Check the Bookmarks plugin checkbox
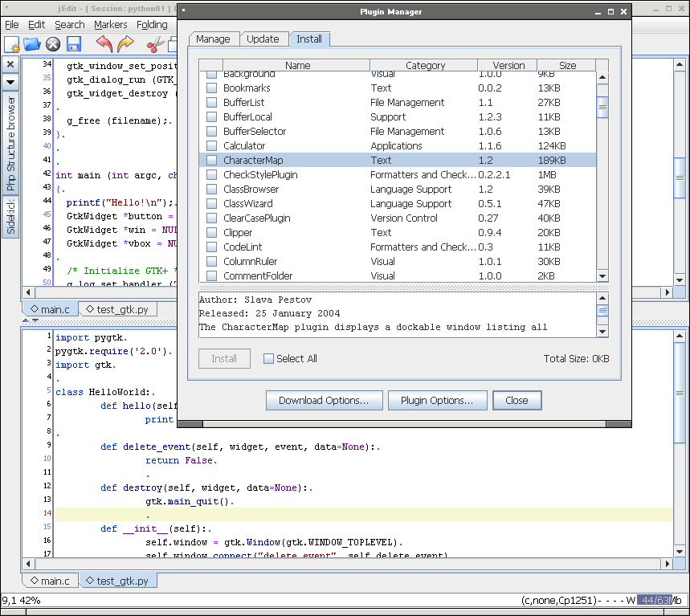 212,88
